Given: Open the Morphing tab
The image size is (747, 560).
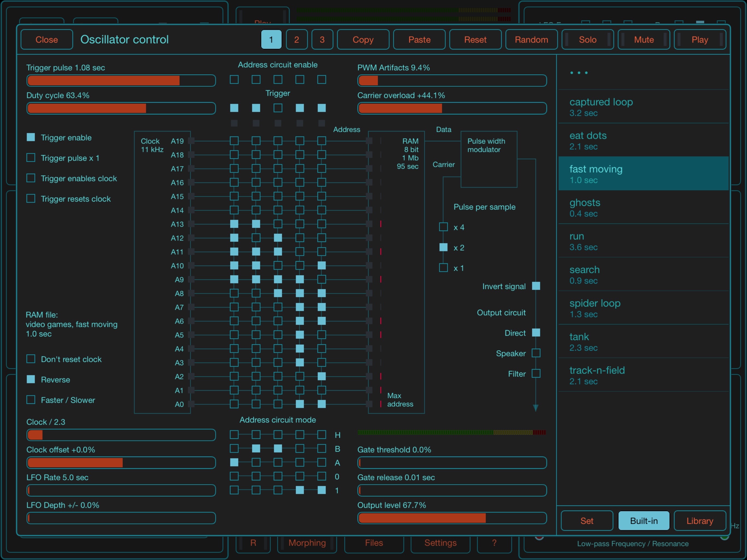Looking at the screenshot, I should point(307,543).
